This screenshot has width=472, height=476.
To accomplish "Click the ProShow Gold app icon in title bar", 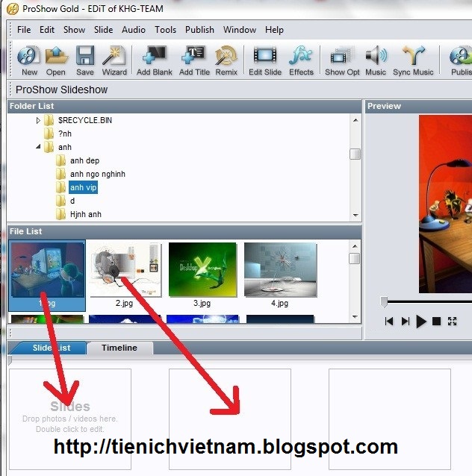I will [13, 9].
